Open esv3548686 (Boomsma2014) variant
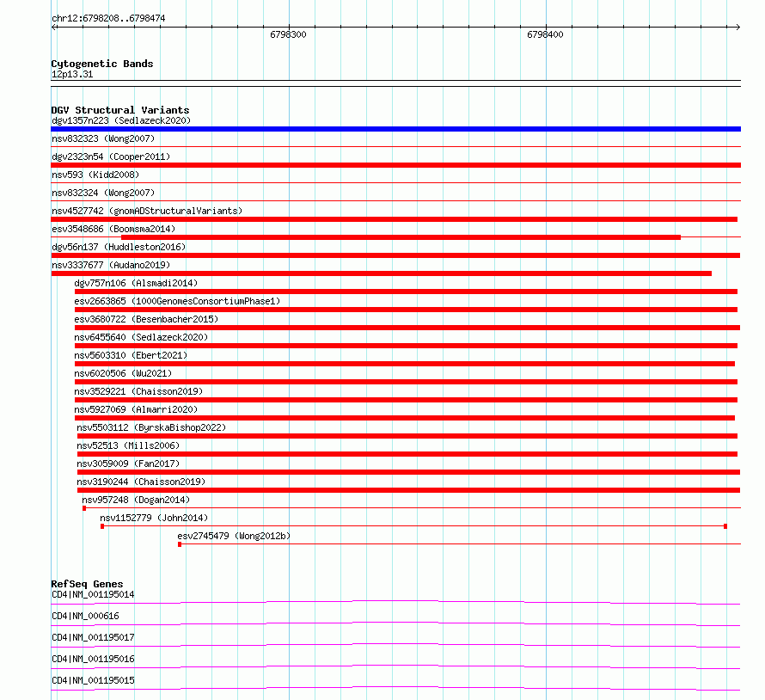Viewport: 765px width, 700px height. click(x=113, y=229)
